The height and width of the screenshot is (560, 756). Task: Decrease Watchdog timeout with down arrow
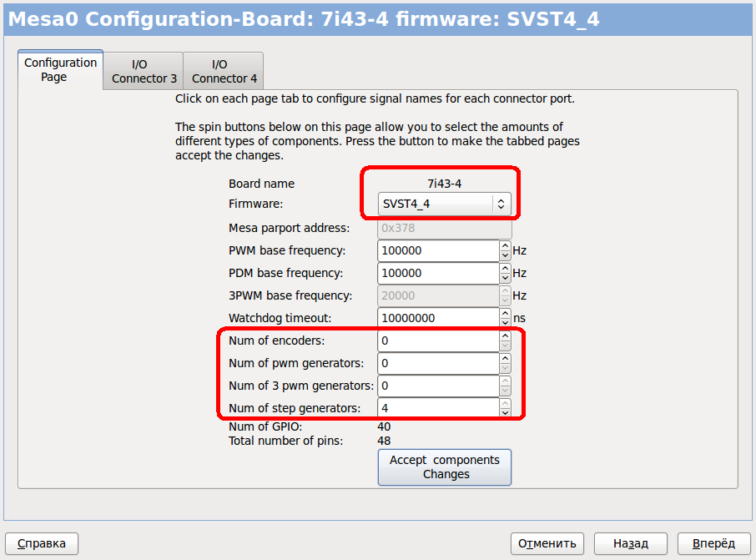coord(505,323)
